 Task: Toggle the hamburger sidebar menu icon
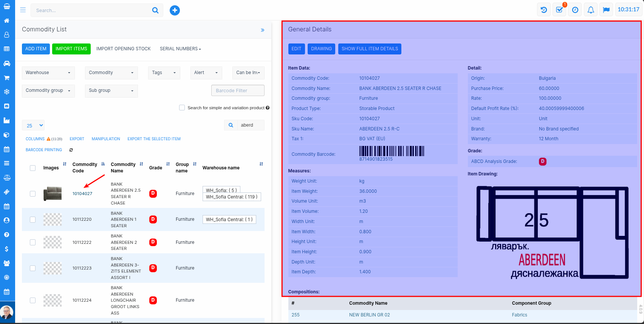(23, 10)
